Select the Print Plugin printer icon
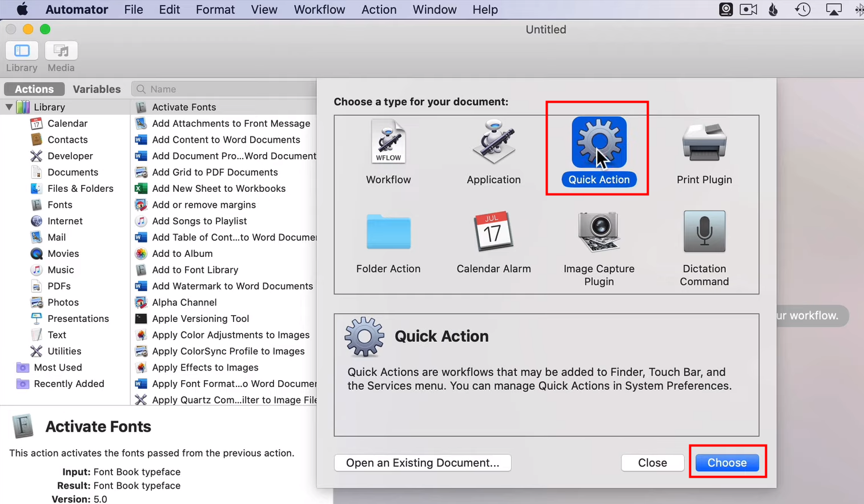Image resolution: width=864 pixels, height=504 pixels. 704,142
